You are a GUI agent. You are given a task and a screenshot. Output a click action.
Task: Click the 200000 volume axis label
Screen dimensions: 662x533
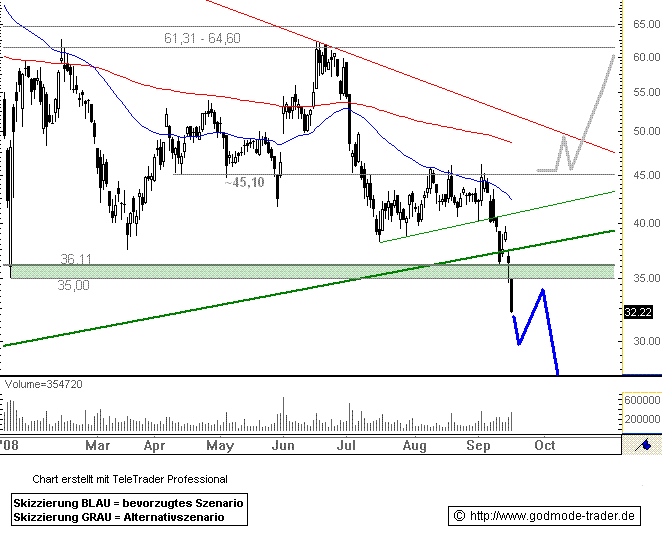(642, 419)
